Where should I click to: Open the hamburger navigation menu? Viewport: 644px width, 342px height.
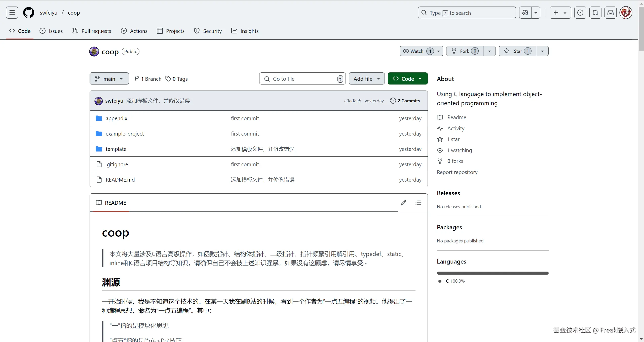[12, 13]
